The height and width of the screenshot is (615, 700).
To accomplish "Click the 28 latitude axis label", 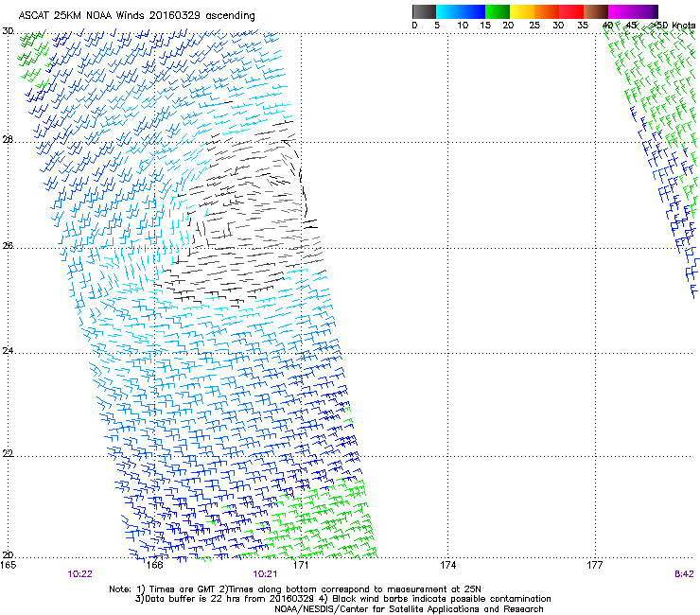I will [x=8, y=140].
